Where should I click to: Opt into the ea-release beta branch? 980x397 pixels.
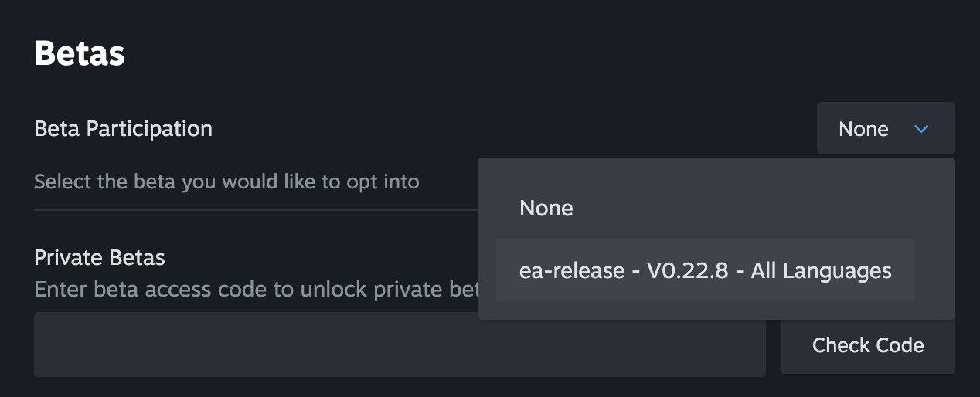[x=705, y=270]
